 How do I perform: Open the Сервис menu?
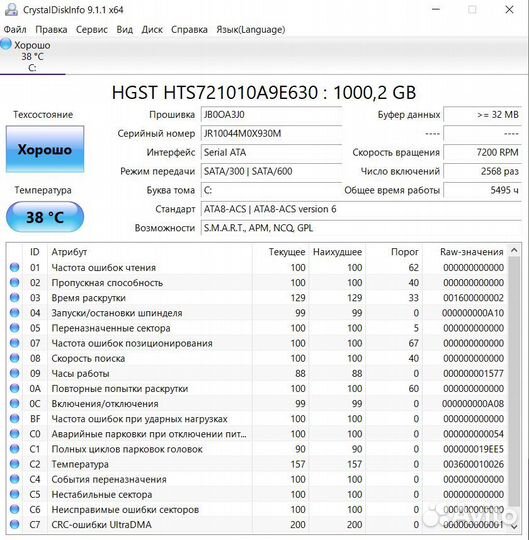click(92, 30)
